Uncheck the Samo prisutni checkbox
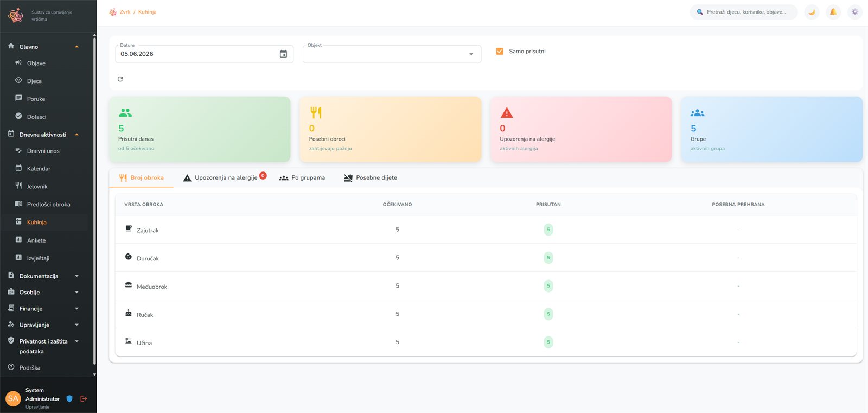This screenshot has width=868, height=413. click(x=500, y=51)
